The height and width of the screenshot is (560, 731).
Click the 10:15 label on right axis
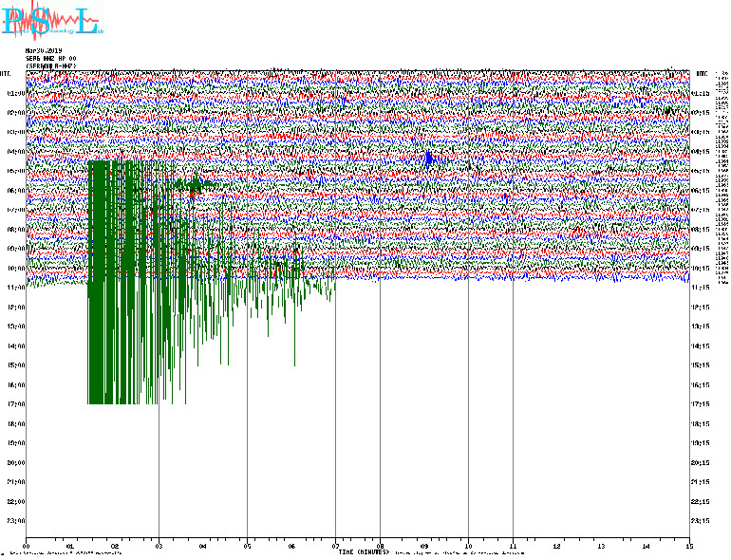tap(702, 269)
